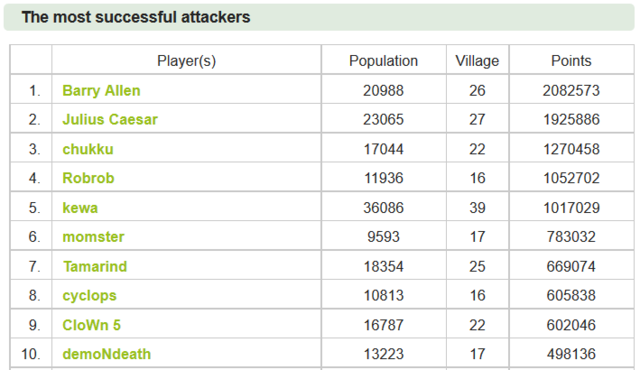The image size is (640, 370).
Task: Click 'The most successful attackers' heading
Action: coord(136,17)
